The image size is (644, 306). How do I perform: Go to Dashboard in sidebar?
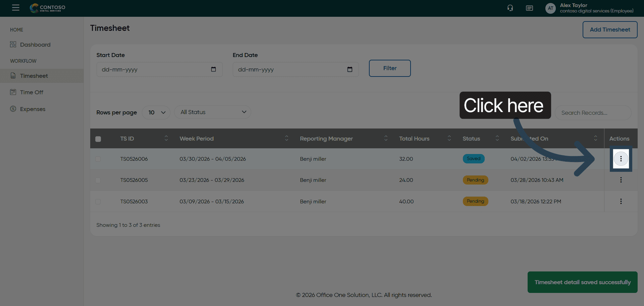tap(35, 45)
